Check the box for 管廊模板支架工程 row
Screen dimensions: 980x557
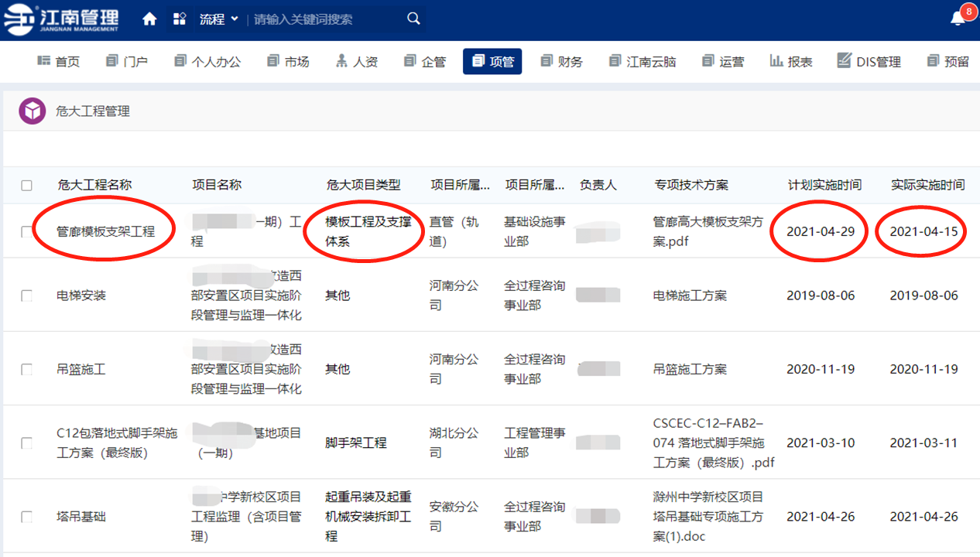click(27, 231)
